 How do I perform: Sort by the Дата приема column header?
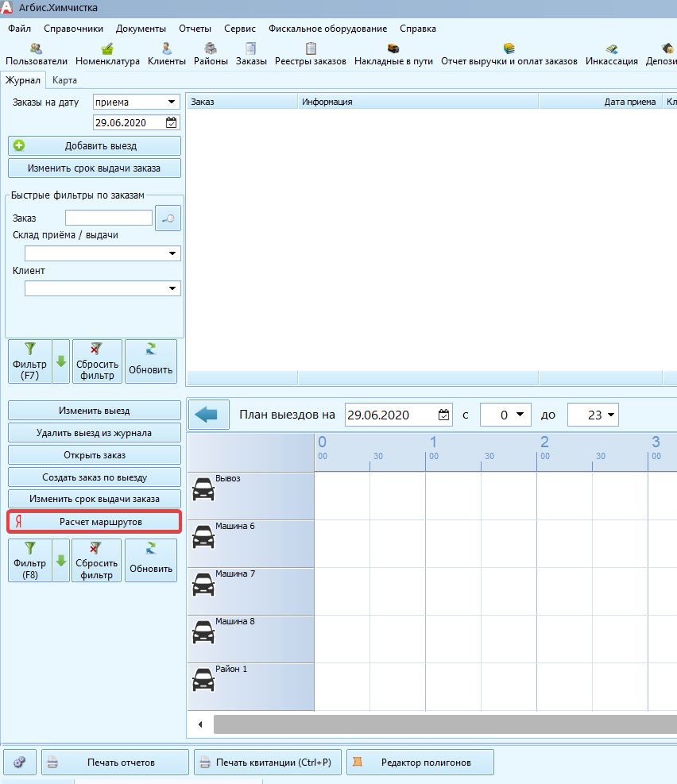pyautogui.click(x=601, y=102)
